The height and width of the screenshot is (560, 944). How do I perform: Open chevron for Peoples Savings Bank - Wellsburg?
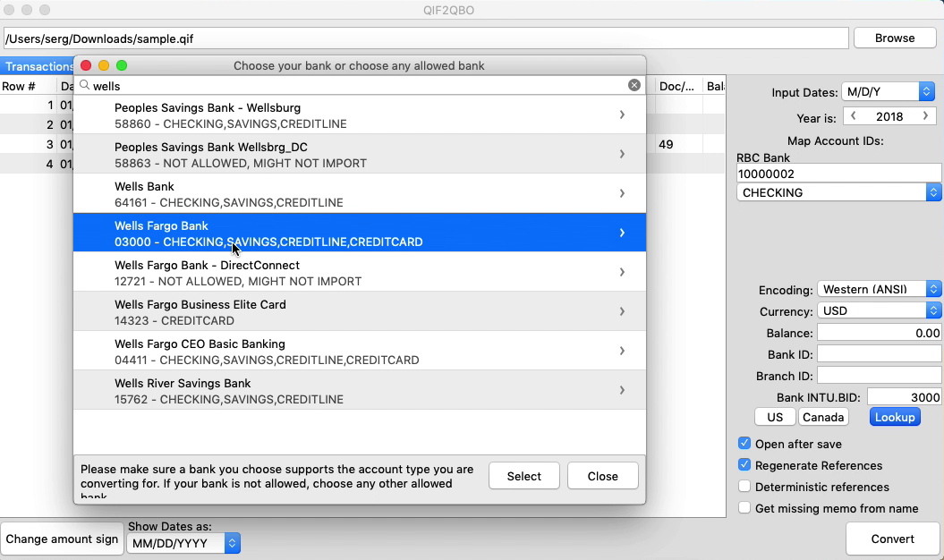point(622,115)
